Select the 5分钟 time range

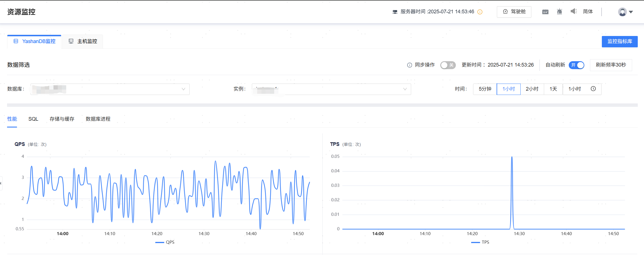[485, 89]
